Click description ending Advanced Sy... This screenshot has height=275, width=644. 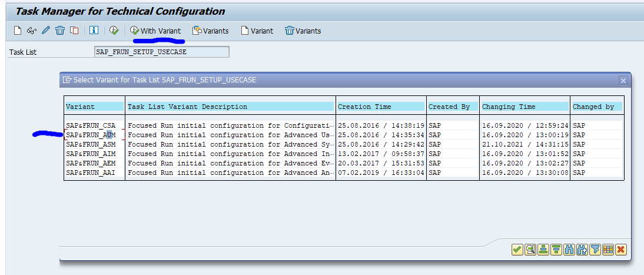click(x=230, y=144)
